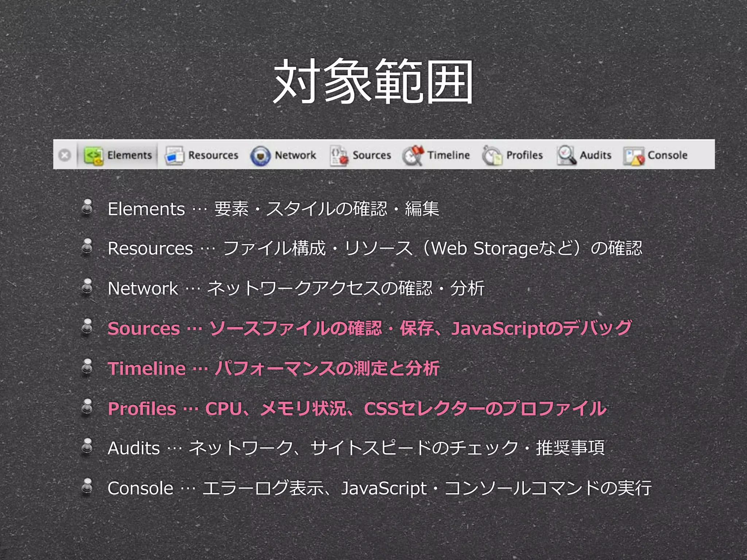Image resolution: width=747 pixels, height=560 pixels.
Task: Click the pushpin beside the Timeline bullet
Action: tap(87, 367)
